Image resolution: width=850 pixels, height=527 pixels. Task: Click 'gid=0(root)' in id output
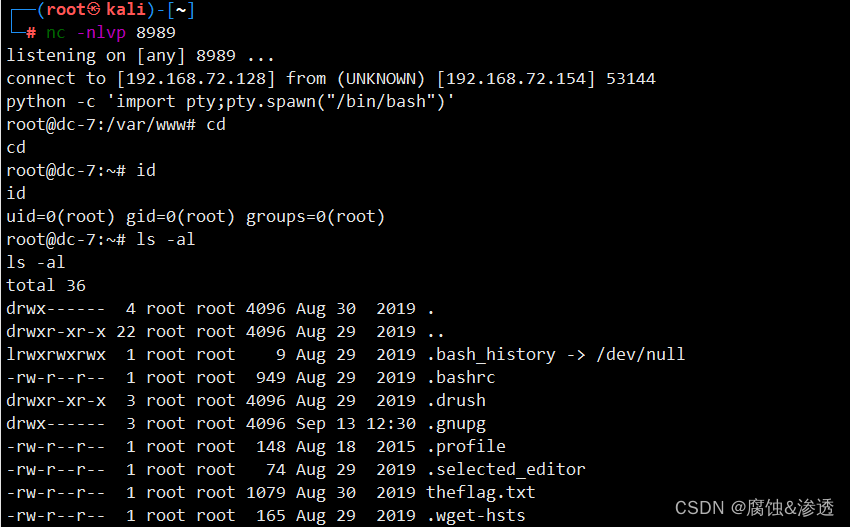[x=181, y=216]
